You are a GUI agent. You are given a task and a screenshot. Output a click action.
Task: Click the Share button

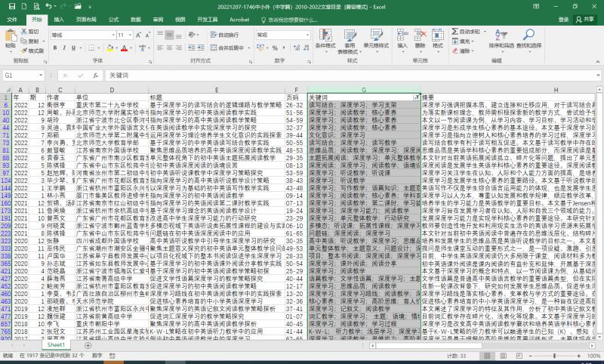(x=584, y=20)
